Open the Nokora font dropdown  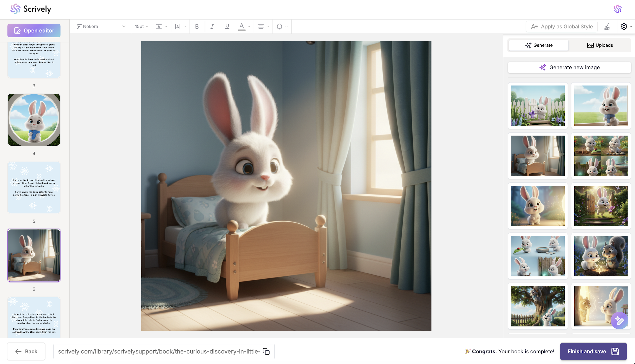101,26
